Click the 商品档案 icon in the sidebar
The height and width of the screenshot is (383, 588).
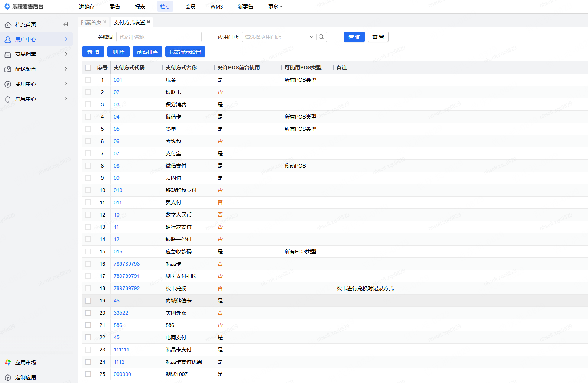click(x=8, y=55)
